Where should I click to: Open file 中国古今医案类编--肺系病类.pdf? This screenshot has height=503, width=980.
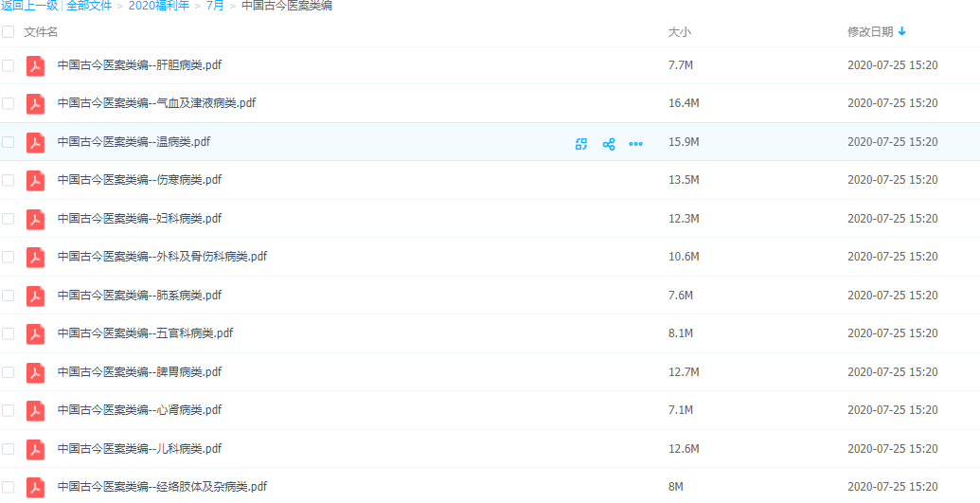pyautogui.click(x=139, y=296)
